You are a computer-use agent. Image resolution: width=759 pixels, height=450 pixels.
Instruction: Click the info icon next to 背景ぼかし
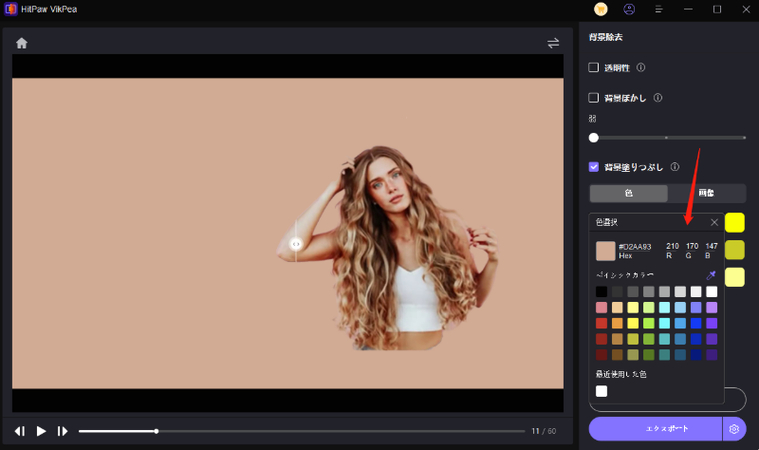coord(657,98)
